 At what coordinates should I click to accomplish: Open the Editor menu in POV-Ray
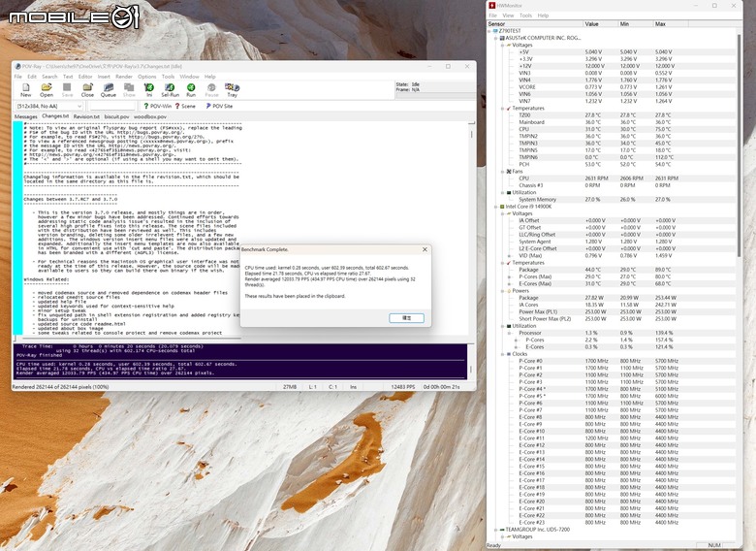(85, 77)
